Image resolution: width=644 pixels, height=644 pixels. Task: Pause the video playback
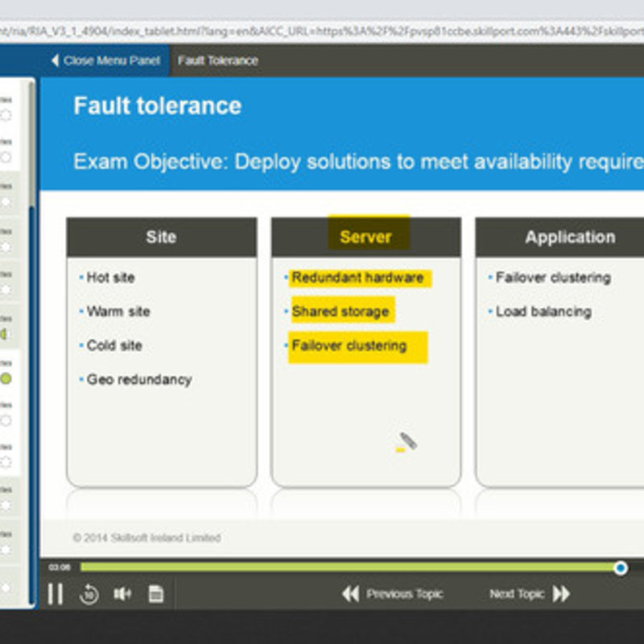tap(56, 593)
